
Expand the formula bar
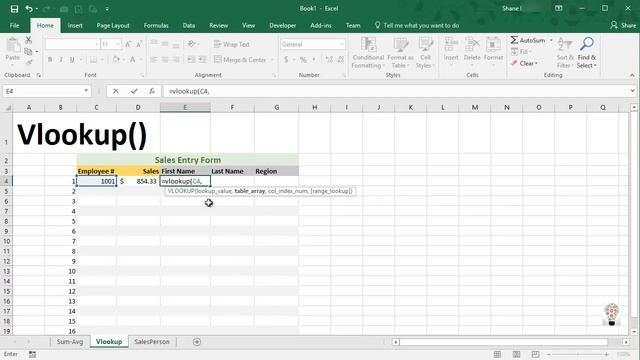(x=632, y=91)
